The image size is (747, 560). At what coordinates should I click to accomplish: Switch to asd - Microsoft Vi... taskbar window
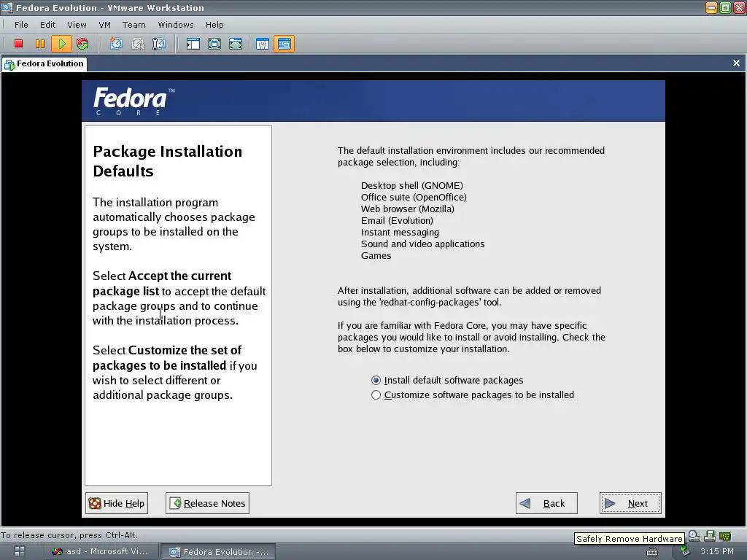pos(101,551)
